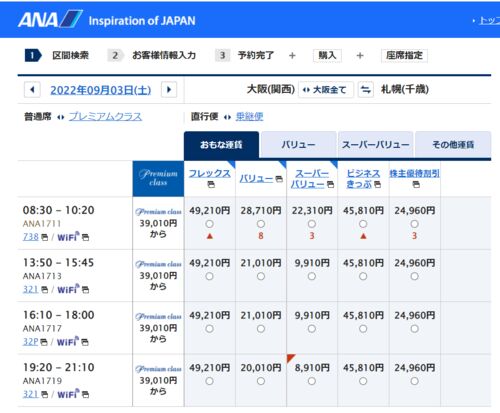The height and width of the screenshot is (413, 500).
Task: Click WiFi info icon for ANA1713
Action: 85,290
